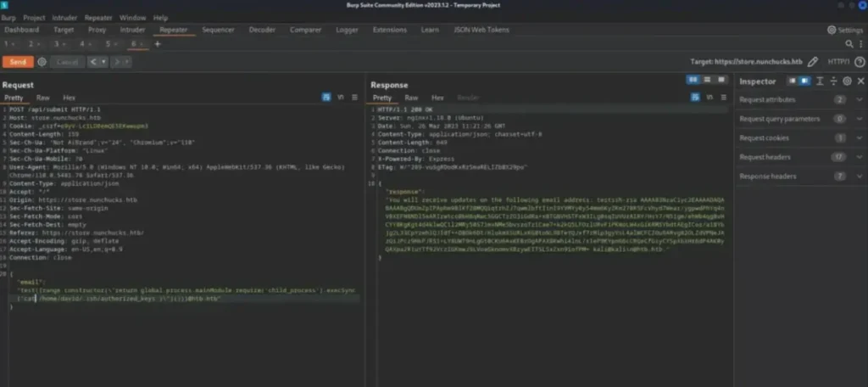Open the Repeater help question mark icon
This screenshot has height=387, width=868.
pos(857,62)
